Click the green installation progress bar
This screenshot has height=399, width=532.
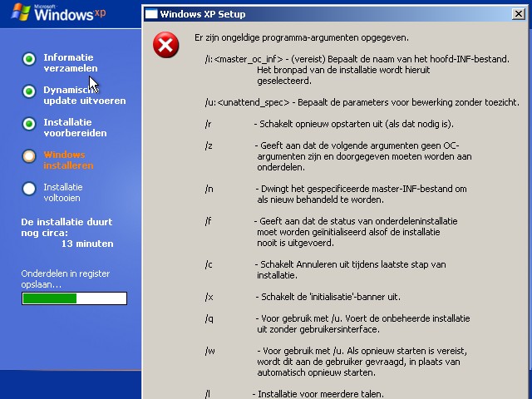pyautogui.click(x=74, y=298)
